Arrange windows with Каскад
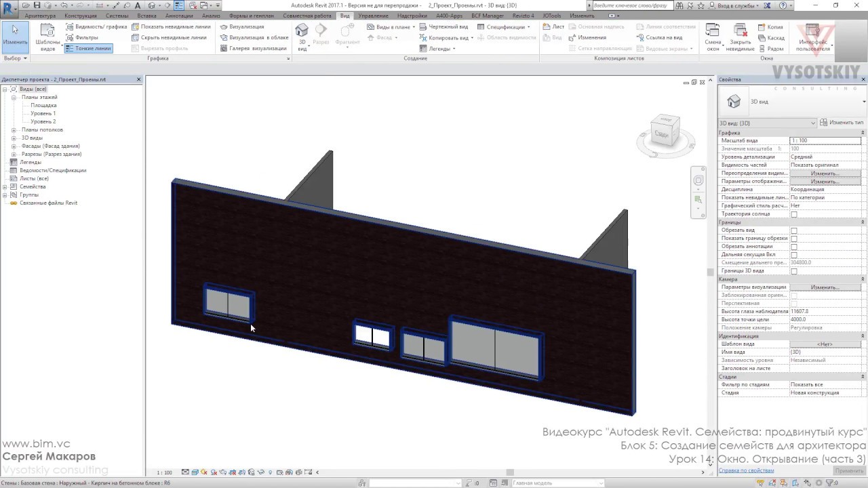 click(x=771, y=38)
